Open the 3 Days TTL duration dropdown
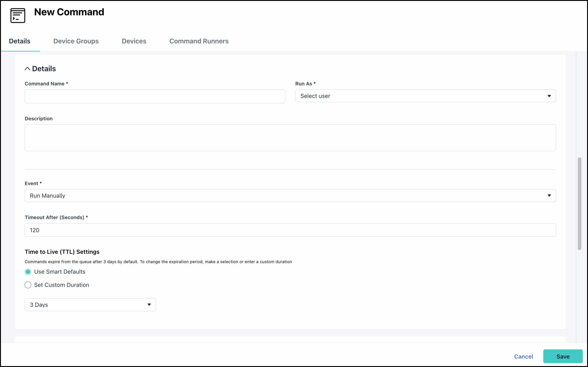 [x=90, y=305]
